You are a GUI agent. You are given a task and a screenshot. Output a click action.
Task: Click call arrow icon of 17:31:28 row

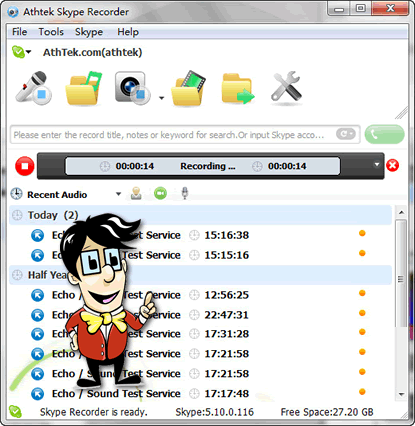pos(38,334)
